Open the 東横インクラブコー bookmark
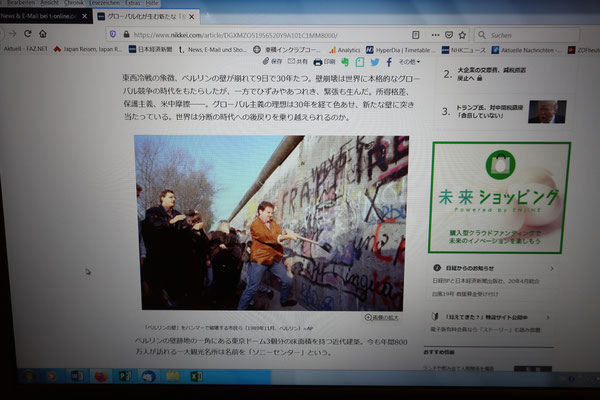The width and height of the screenshot is (600, 400). point(287,50)
